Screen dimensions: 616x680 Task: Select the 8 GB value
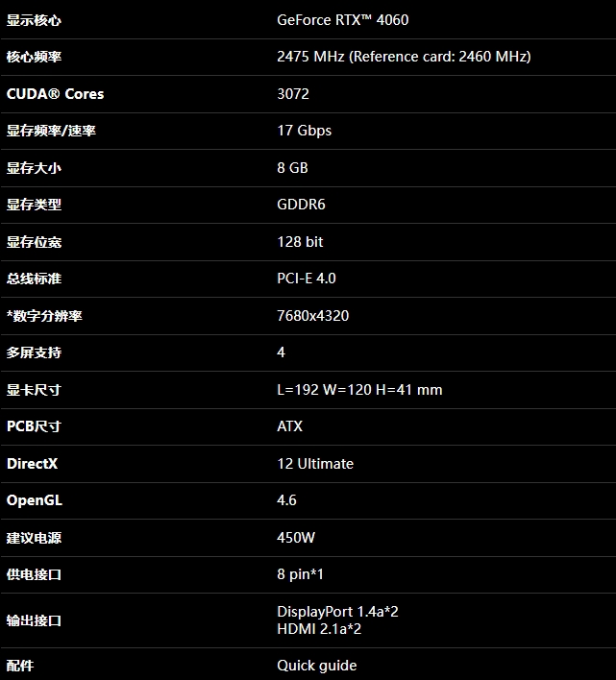pos(292,167)
